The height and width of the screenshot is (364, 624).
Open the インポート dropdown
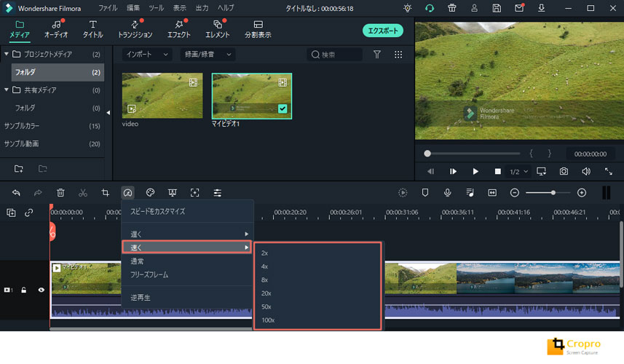[x=147, y=55]
